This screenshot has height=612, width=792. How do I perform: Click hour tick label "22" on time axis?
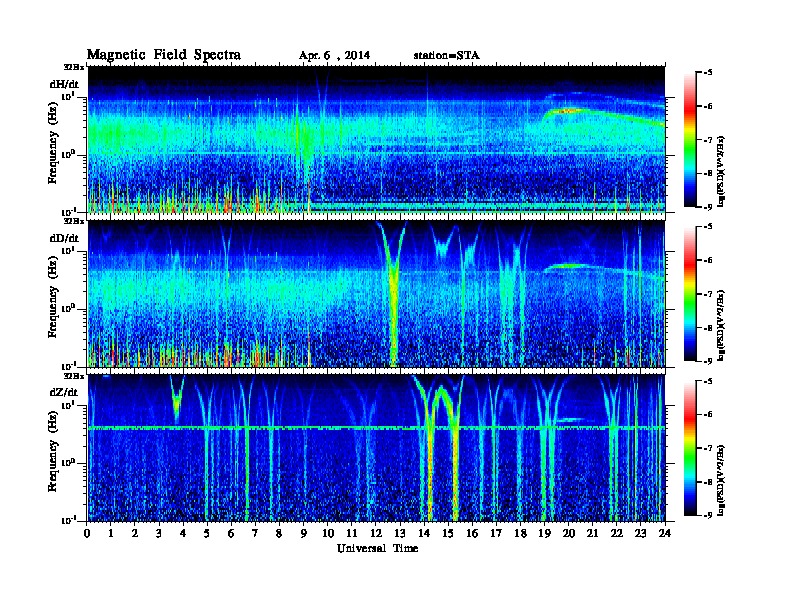click(617, 533)
